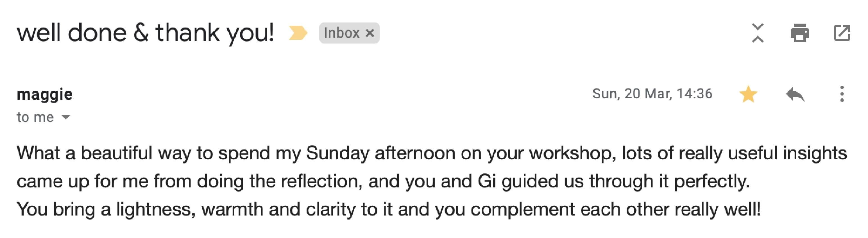Click the sender name maggie
Screen dimensions: 868x238
click(44, 94)
